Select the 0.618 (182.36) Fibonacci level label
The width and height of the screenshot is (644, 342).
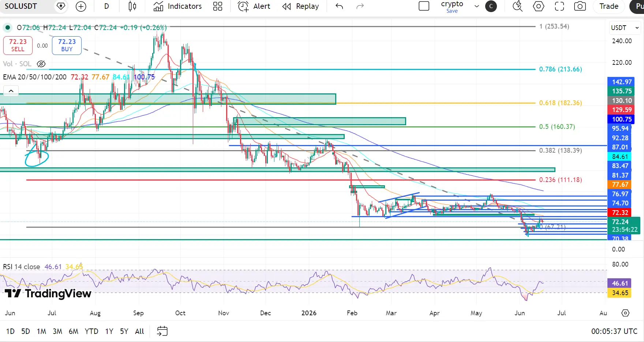(x=560, y=103)
